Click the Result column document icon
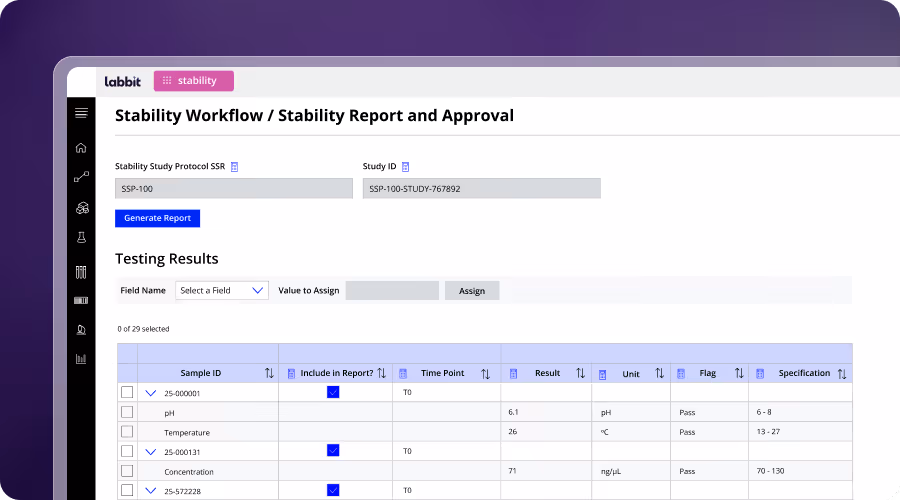Viewport: 900px width, 500px height. [514, 374]
